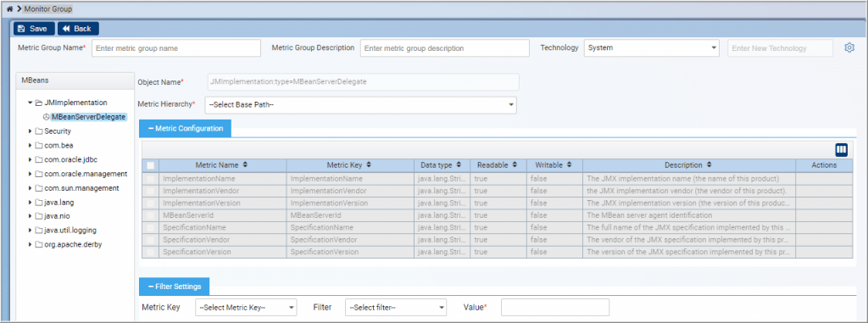Toggle the select-all checkbox in table header

coord(151,165)
